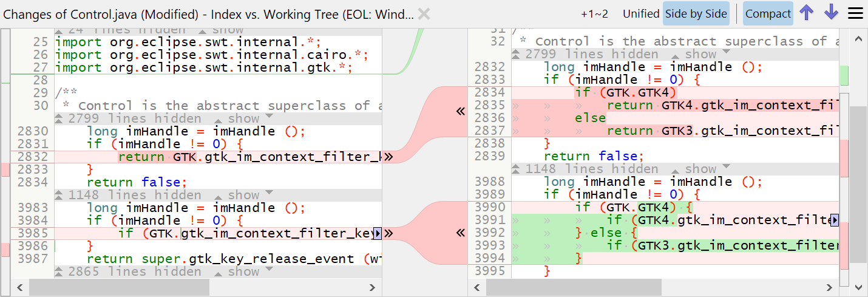Click the right pane vertical scrollbar thumb

point(858,182)
